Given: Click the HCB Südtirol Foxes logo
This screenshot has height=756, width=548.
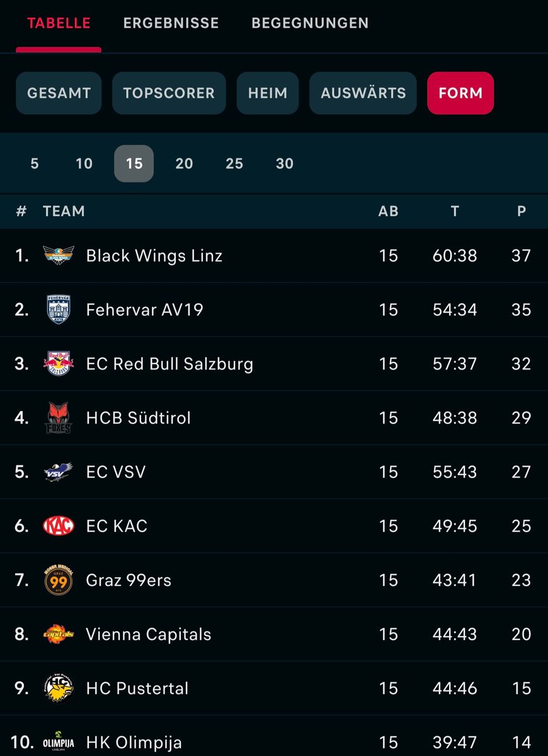Looking at the screenshot, I should point(59,418).
